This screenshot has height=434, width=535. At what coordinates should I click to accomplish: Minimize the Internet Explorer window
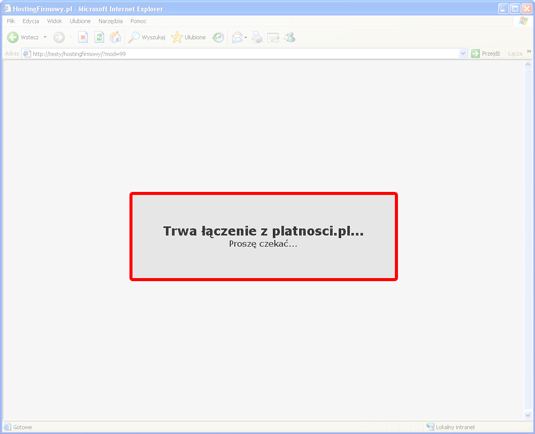coord(504,9)
